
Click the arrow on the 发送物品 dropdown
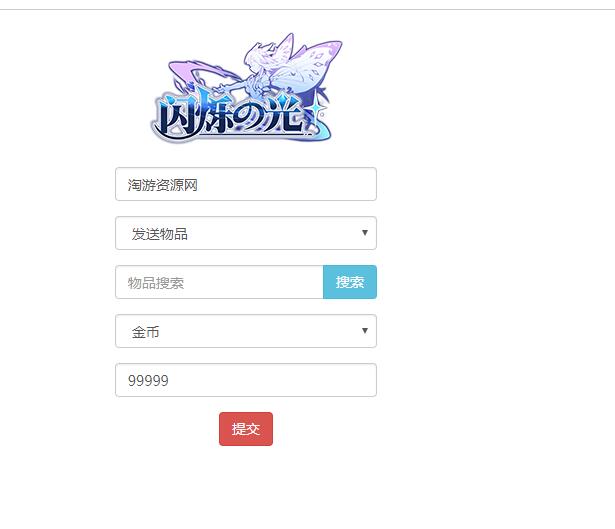click(365, 233)
